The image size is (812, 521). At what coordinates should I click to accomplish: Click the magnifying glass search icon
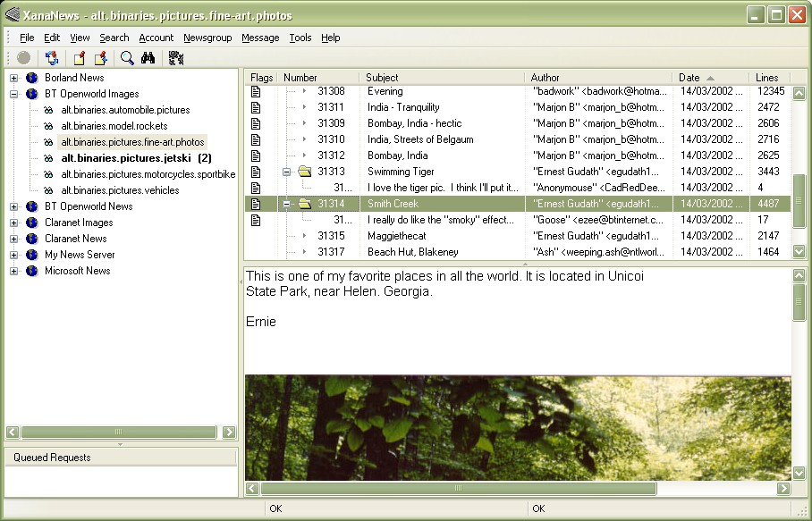pos(127,58)
